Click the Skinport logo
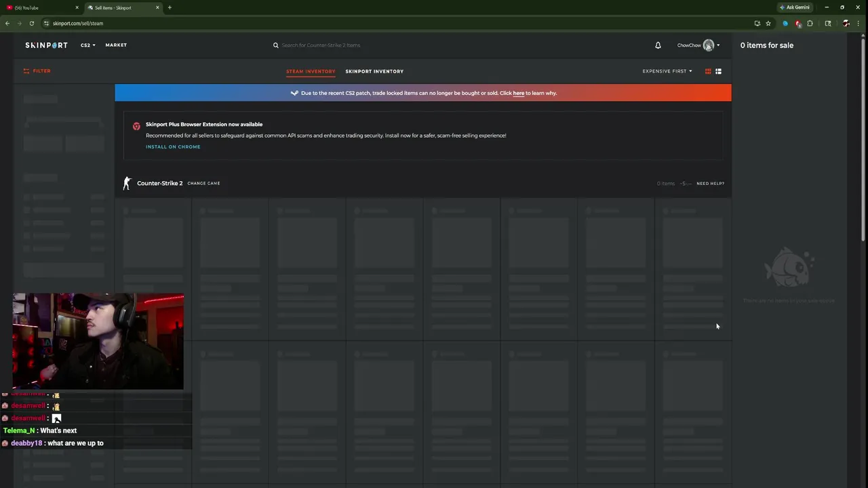The height and width of the screenshot is (488, 868). 46,45
